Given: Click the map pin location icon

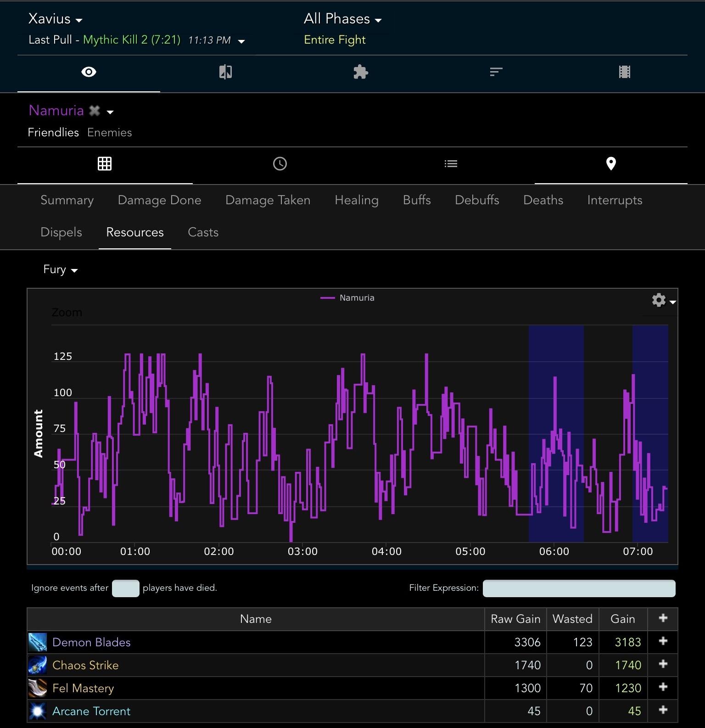Looking at the screenshot, I should click(x=610, y=164).
